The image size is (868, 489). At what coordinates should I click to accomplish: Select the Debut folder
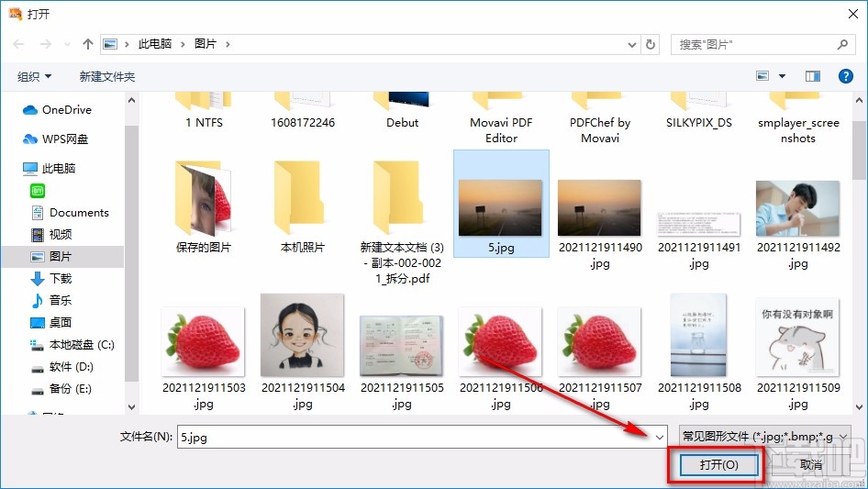coord(403,111)
